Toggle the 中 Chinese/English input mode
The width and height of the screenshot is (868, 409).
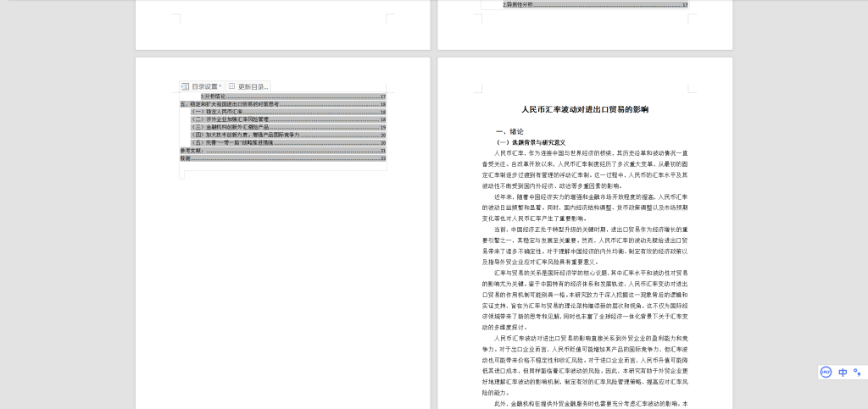[x=843, y=372]
